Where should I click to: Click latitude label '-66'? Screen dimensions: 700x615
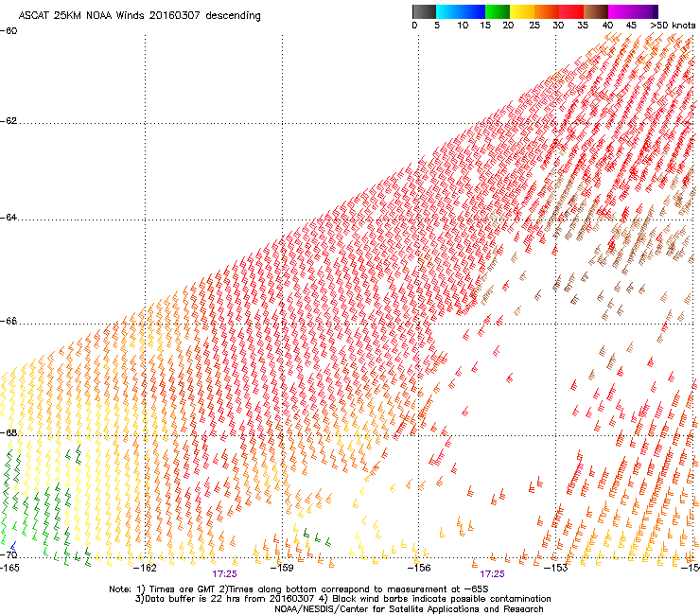(x=9, y=321)
